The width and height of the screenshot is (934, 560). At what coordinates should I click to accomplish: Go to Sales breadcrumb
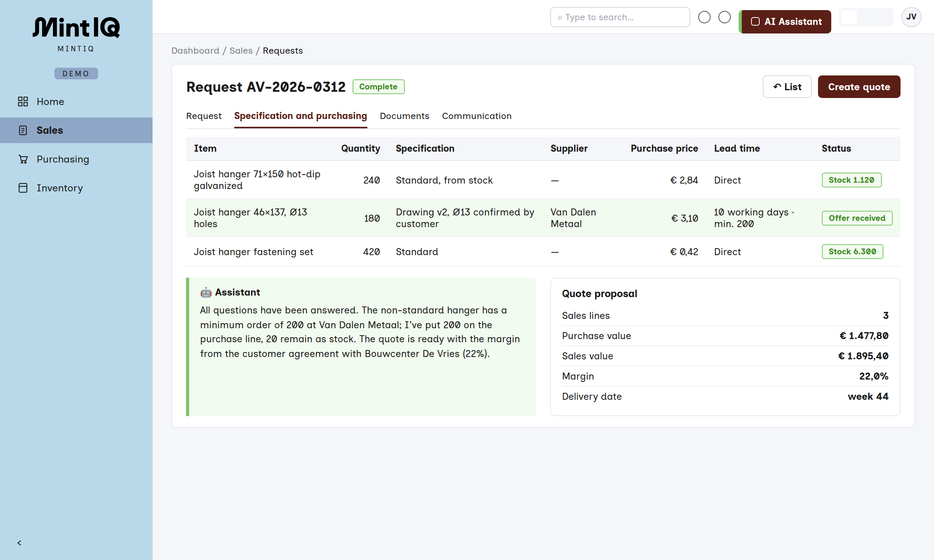point(241,51)
